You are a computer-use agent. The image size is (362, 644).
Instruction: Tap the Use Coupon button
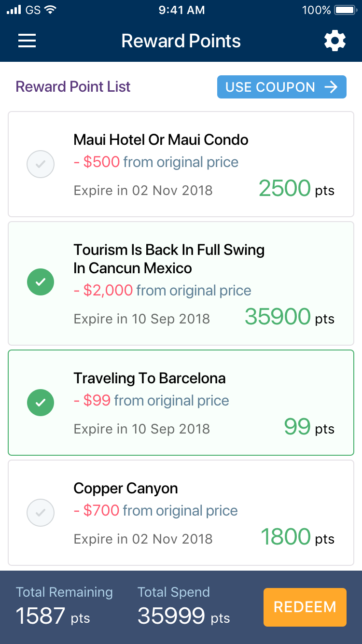coord(281,87)
